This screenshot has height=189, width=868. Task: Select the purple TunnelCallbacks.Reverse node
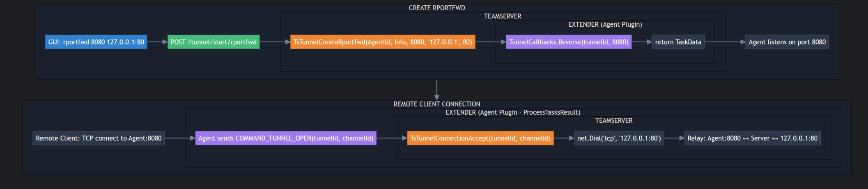click(x=569, y=42)
